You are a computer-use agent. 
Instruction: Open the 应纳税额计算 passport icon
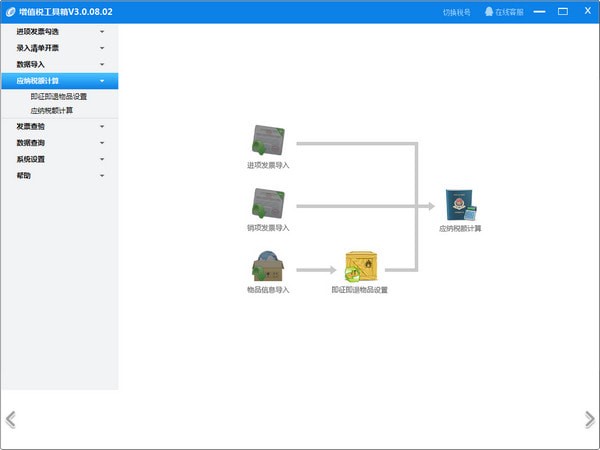(x=461, y=205)
